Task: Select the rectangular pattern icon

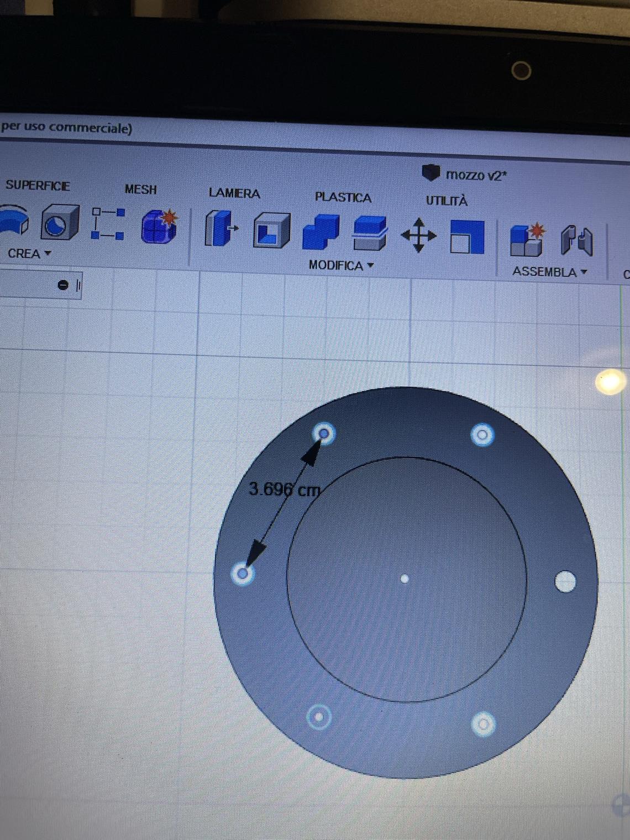Action: [x=108, y=223]
